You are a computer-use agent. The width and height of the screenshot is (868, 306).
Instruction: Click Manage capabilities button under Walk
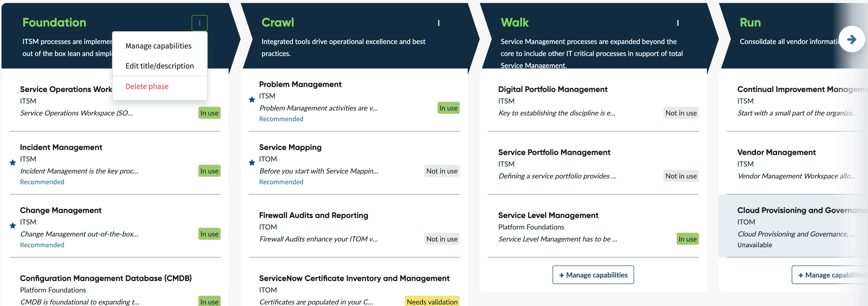point(593,275)
